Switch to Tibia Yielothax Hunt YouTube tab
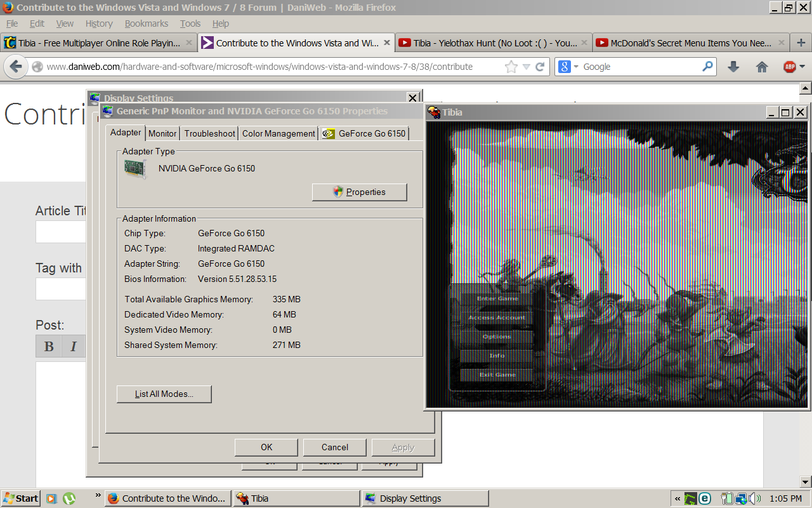Viewport: 812px width, 508px height. click(494, 43)
